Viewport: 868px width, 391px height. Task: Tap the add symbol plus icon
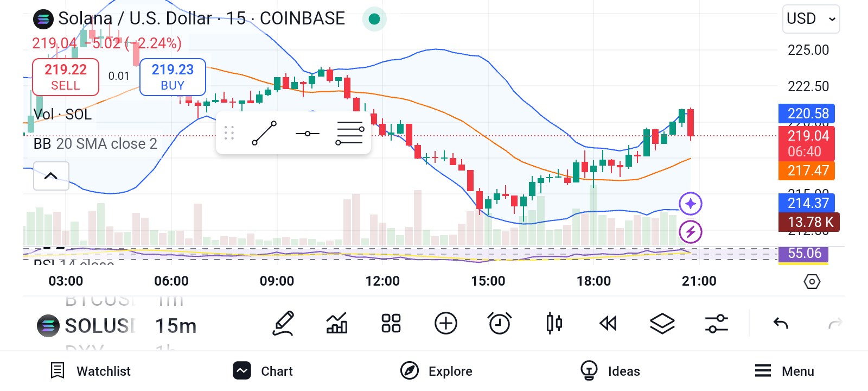click(x=446, y=324)
